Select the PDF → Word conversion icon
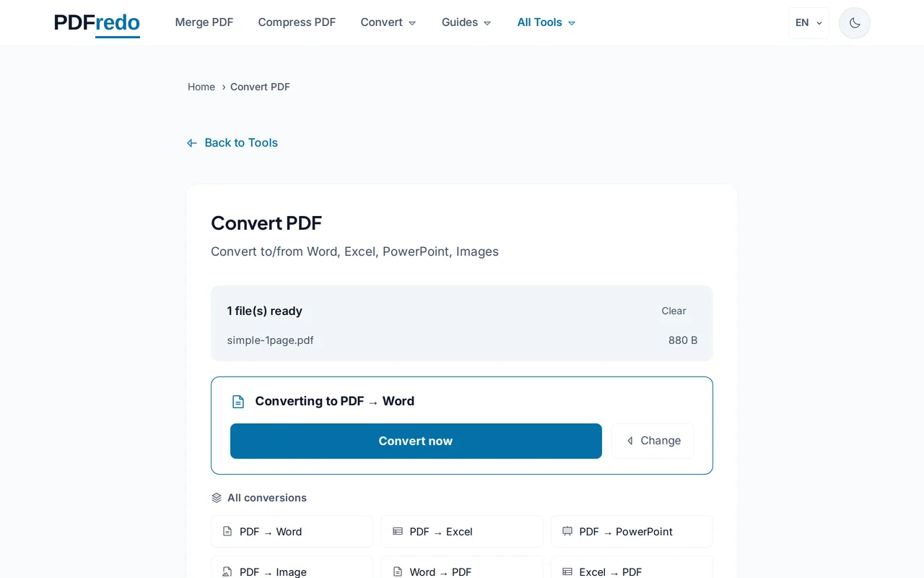 pos(227,531)
